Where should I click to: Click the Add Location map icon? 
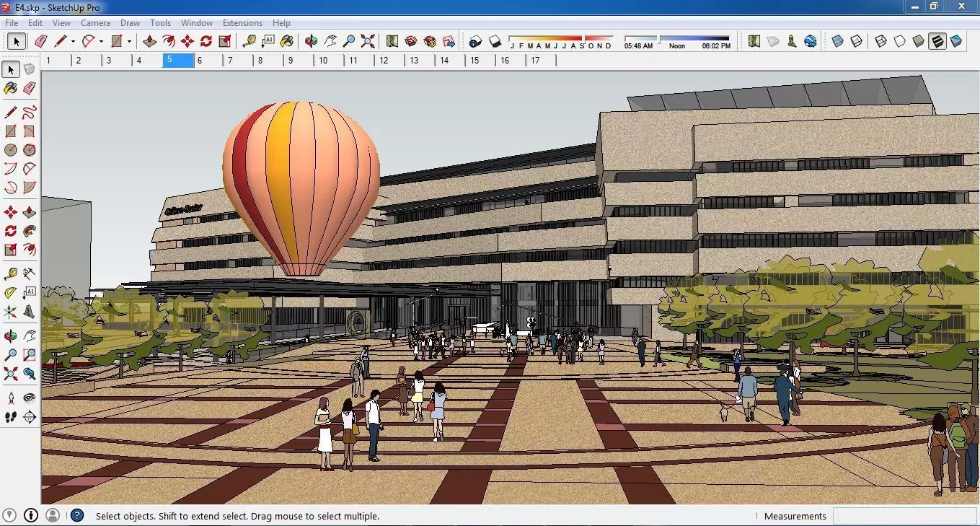click(754, 41)
